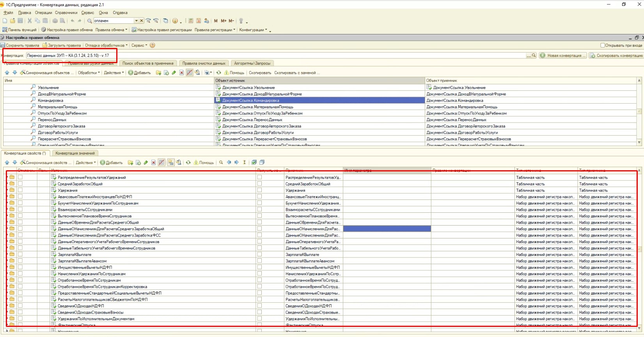This screenshot has height=337, width=644.
Task: Click the Print icon in main toolbar
Action: point(55,21)
